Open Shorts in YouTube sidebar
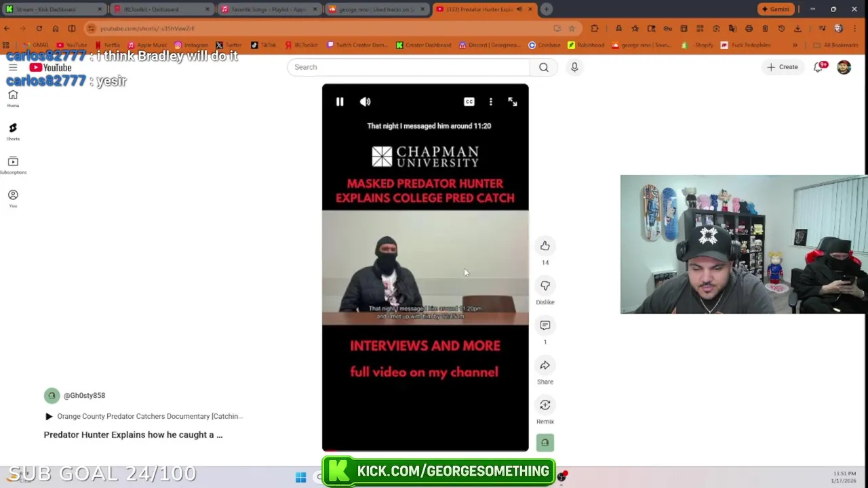This screenshot has height=488, width=868. 13,132
